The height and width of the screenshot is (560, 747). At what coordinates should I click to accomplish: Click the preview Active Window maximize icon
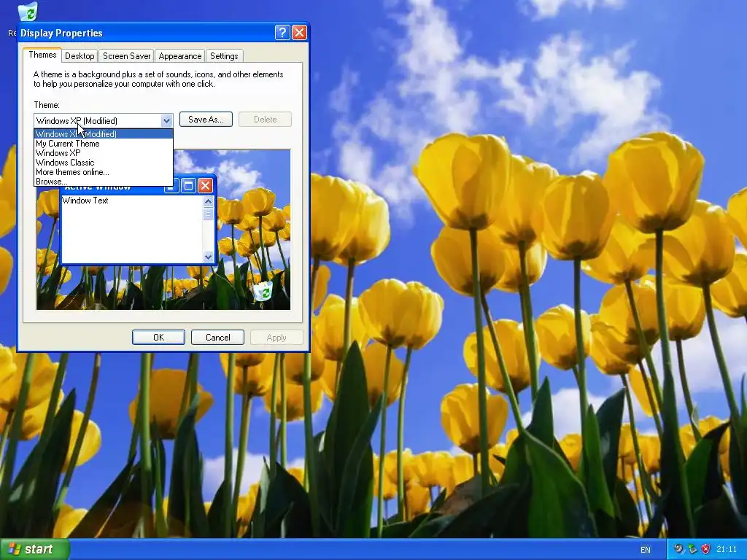[x=188, y=186]
